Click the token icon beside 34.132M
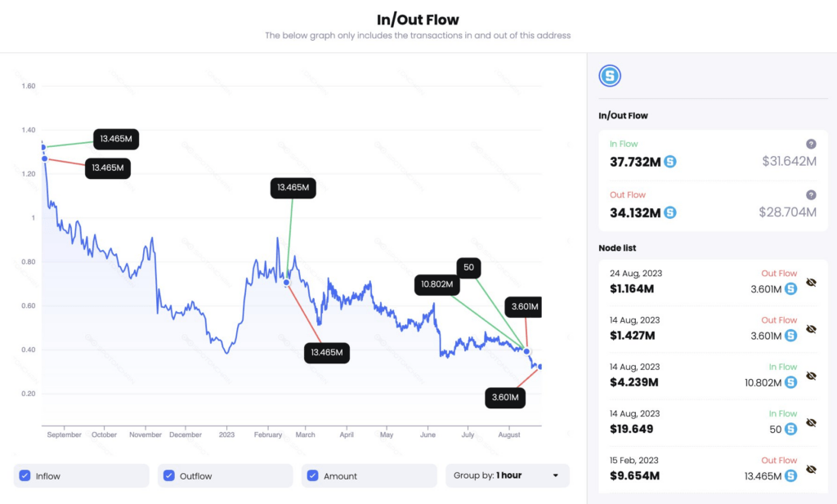Viewport: 837px width, 504px height. [670, 213]
